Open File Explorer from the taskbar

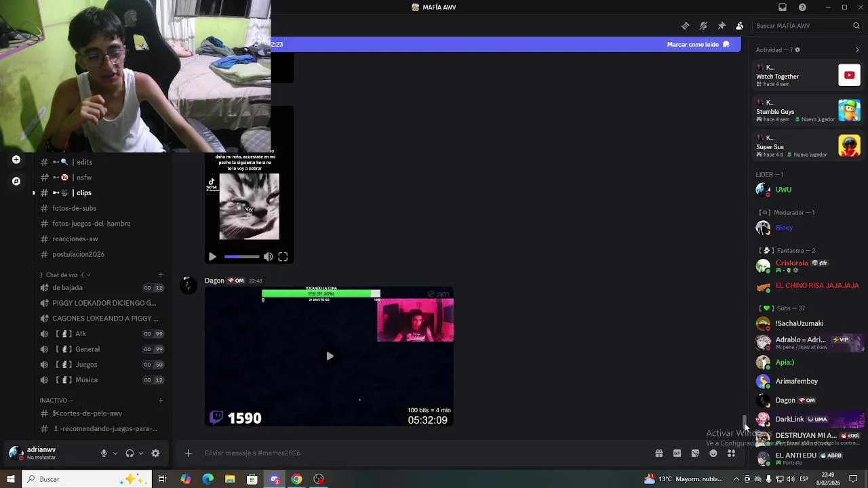click(x=230, y=479)
